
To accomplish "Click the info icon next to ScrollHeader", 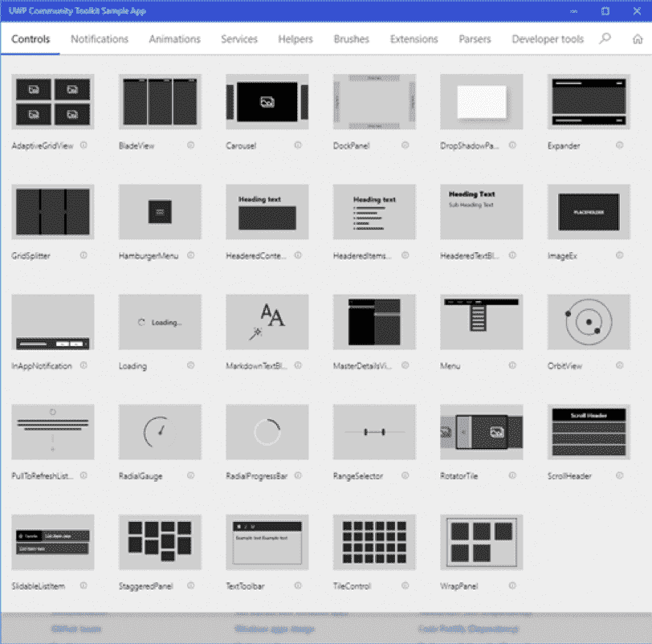I will click(620, 475).
